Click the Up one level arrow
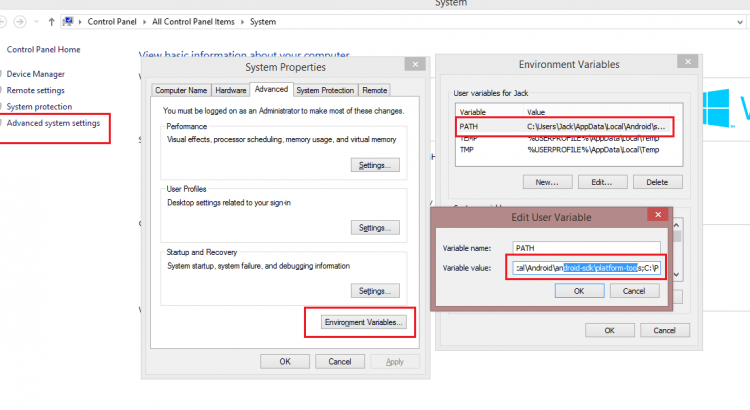This screenshot has width=750, height=410. tap(52, 20)
